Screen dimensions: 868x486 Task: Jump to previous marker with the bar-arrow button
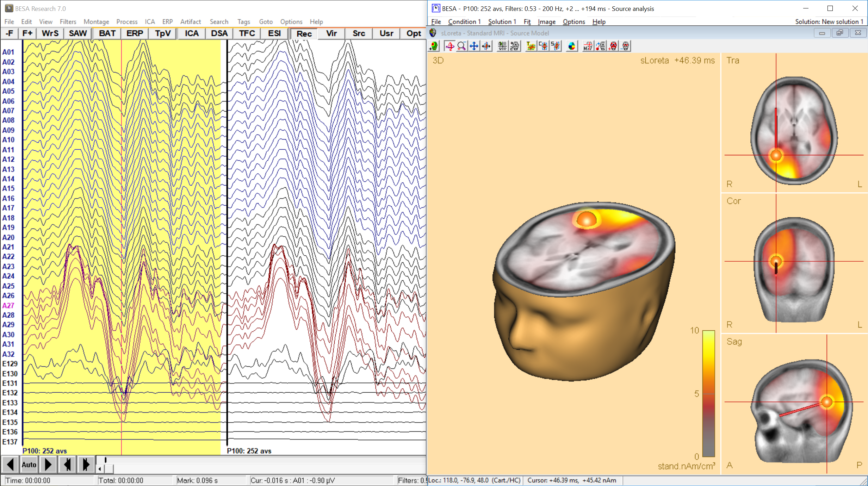click(67, 465)
